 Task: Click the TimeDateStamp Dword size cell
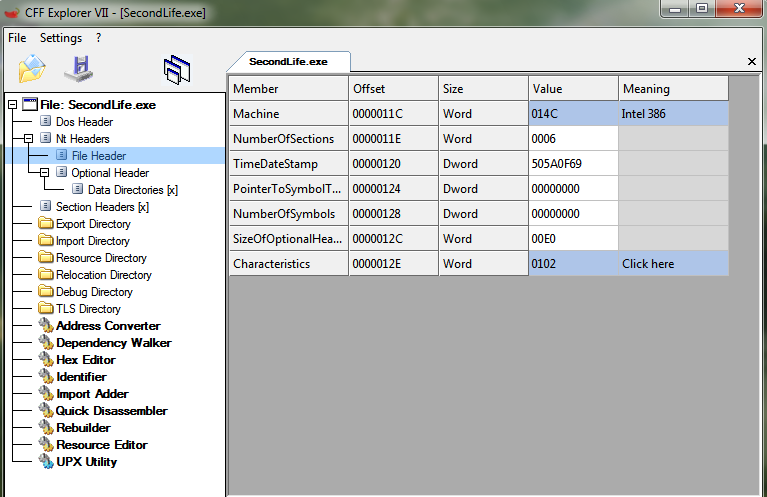[x=483, y=163]
